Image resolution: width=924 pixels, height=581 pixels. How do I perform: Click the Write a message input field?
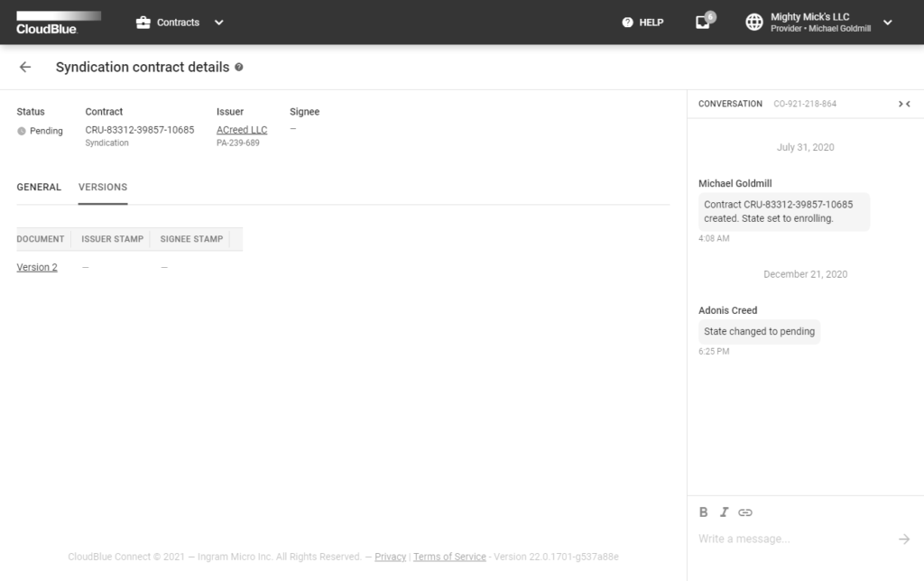pyautogui.click(x=776, y=539)
